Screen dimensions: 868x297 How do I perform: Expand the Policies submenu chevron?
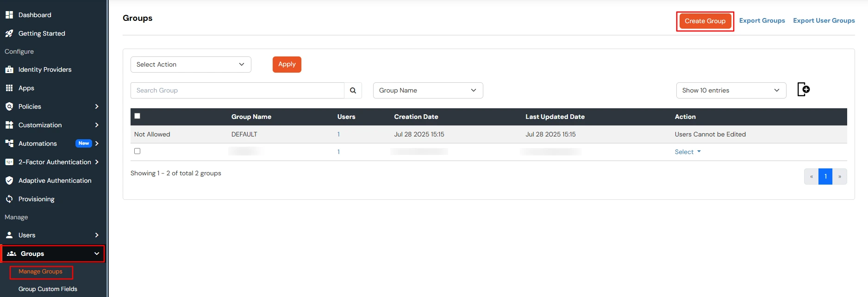[x=97, y=106]
